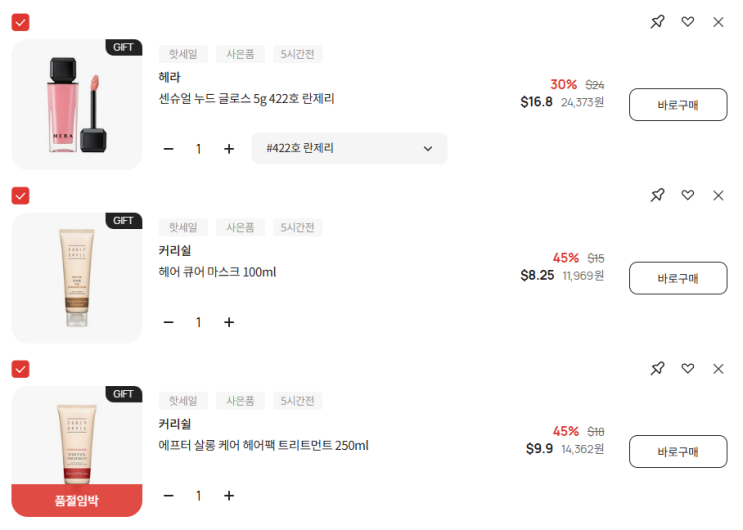Click 바로구매 for Hera lip gloss

point(677,105)
